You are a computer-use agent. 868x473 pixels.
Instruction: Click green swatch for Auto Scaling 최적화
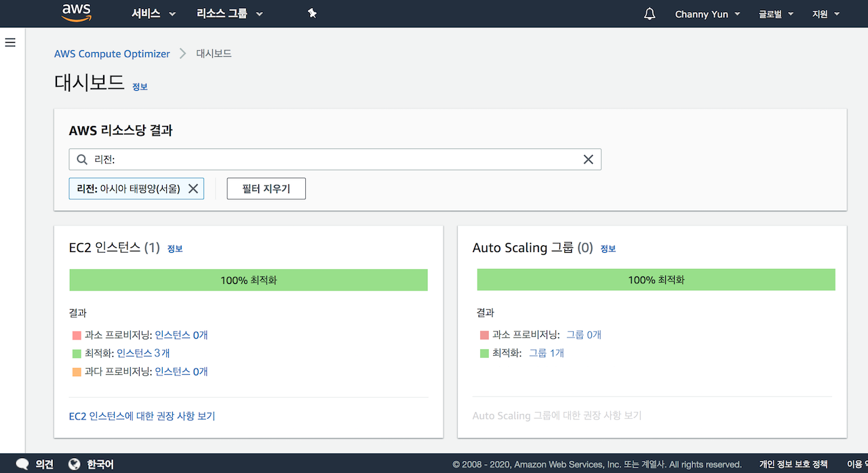(484, 353)
